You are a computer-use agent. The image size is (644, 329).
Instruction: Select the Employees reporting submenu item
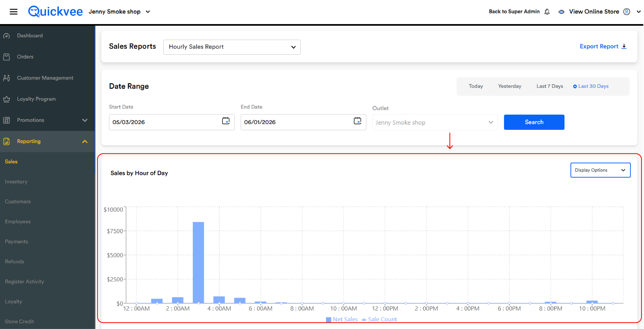pyautogui.click(x=18, y=221)
